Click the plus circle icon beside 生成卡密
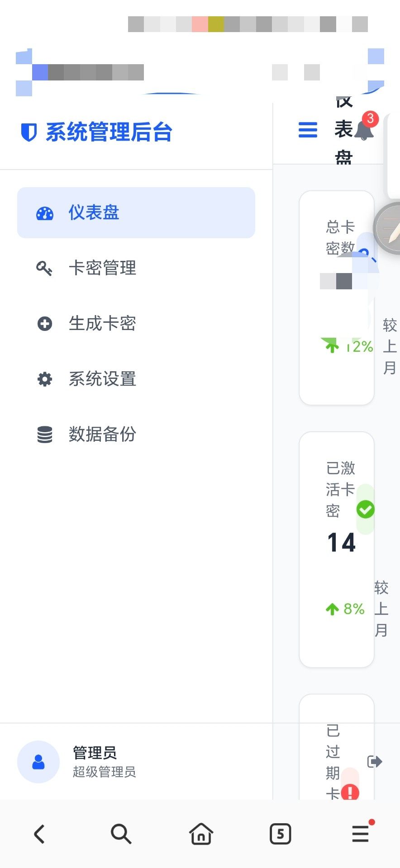Screen dimensions: 400x868 point(44,324)
